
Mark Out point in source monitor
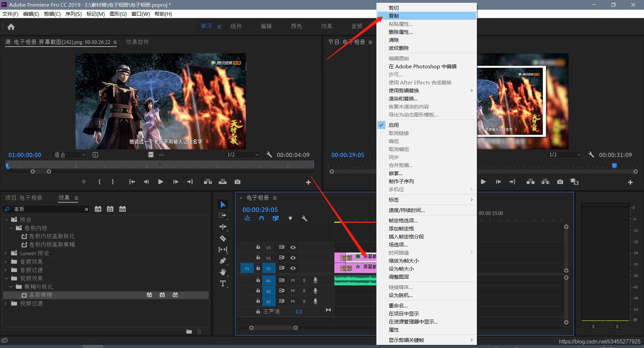(x=113, y=182)
